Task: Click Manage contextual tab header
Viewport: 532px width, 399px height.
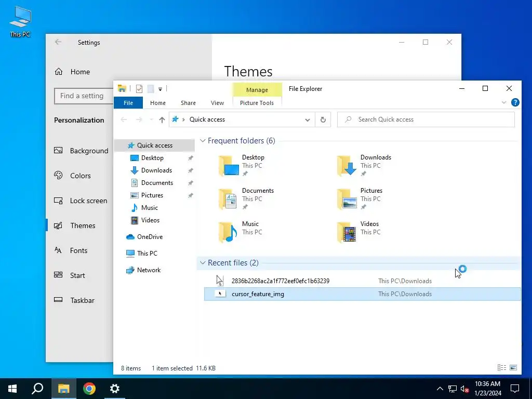Action: [257, 89]
